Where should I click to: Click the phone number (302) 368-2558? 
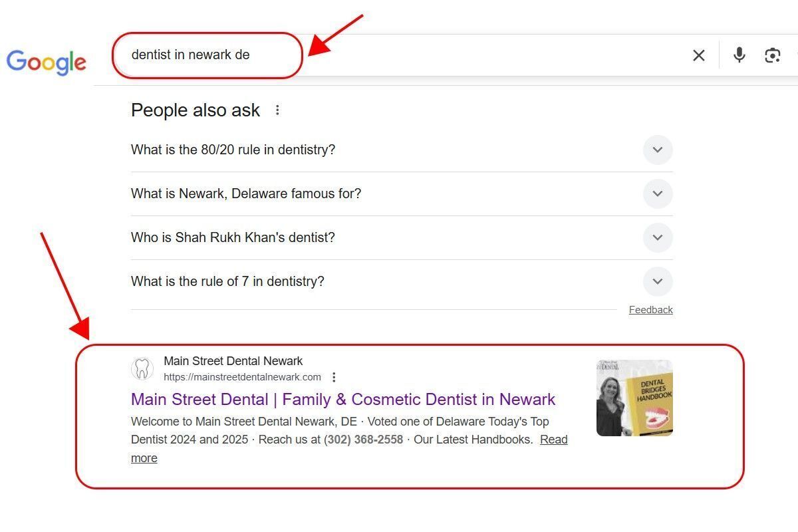point(363,440)
